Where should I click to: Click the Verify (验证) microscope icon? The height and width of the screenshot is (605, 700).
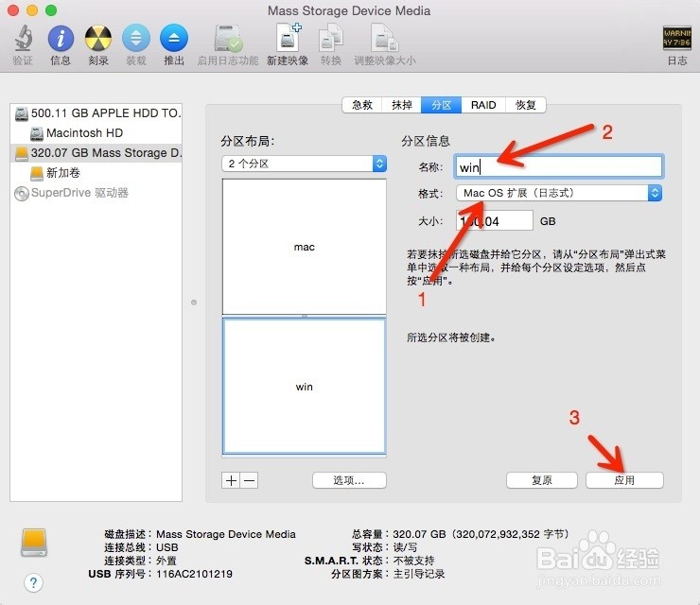pos(23,39)
